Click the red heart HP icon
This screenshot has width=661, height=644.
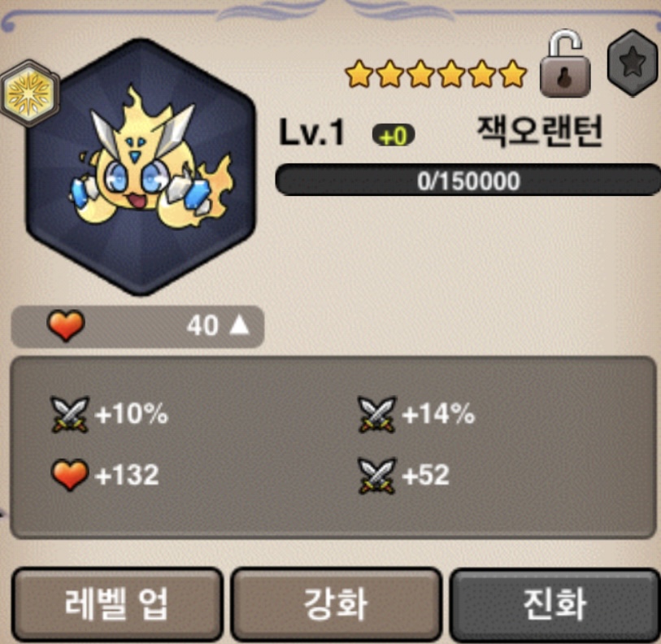tap(66, 325)
